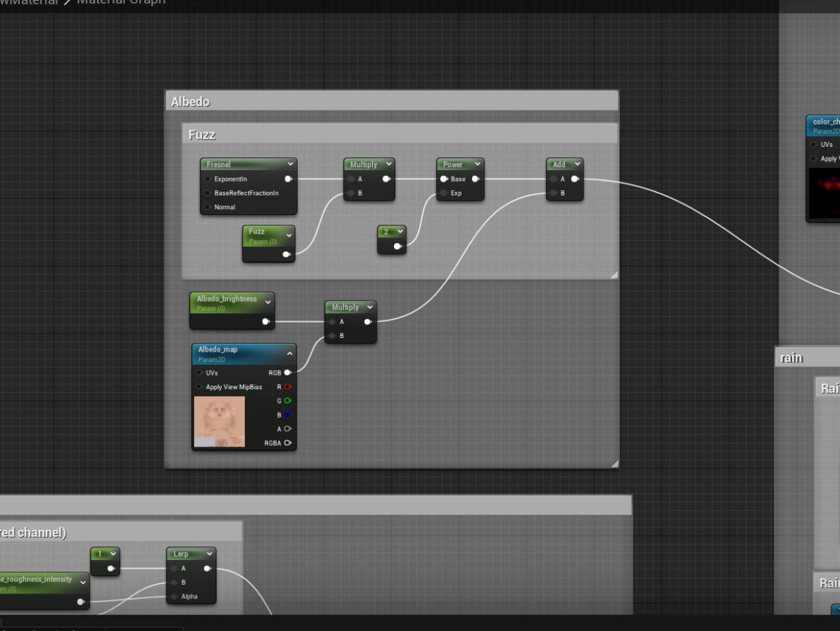
Task: Expand the constant 1 node chevron
Action: point(113,554)
